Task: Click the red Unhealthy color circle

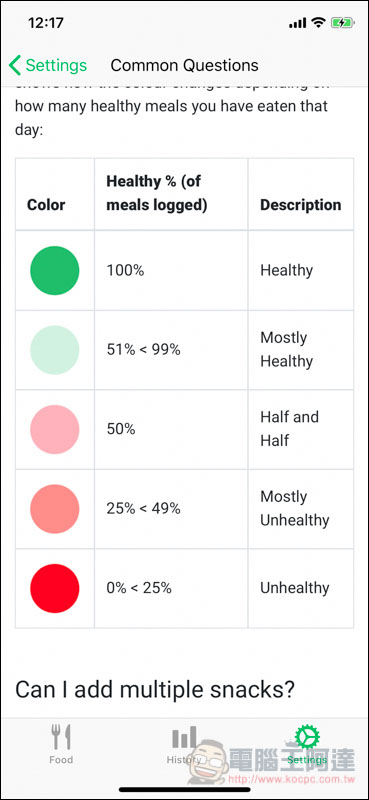Action: 55,588
